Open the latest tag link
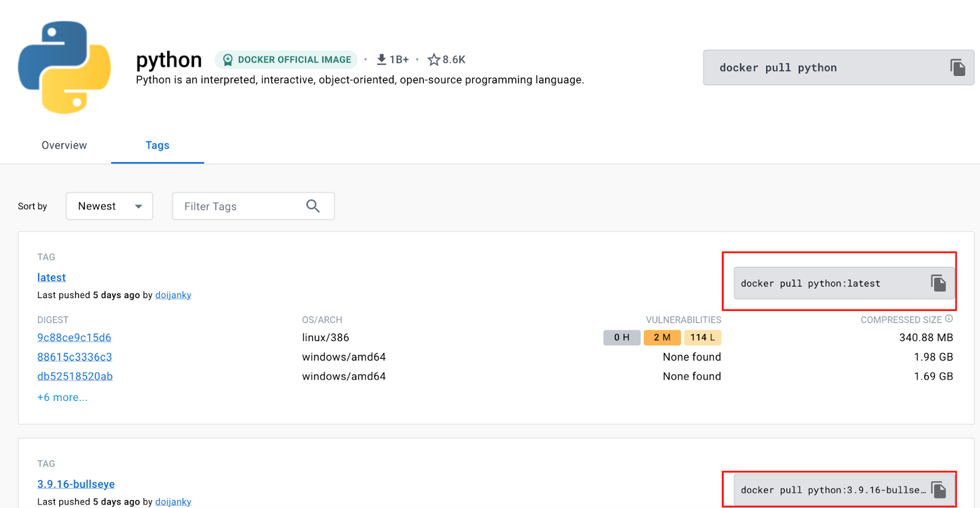980x508 pixels. (x=51, y=277)
